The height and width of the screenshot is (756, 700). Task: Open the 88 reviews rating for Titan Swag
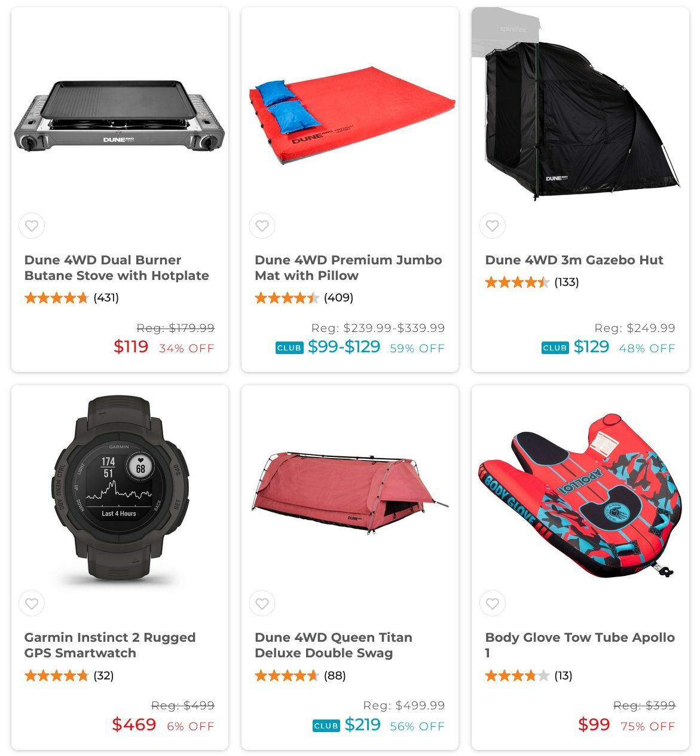pyautogui.click(x=301, y=676)
